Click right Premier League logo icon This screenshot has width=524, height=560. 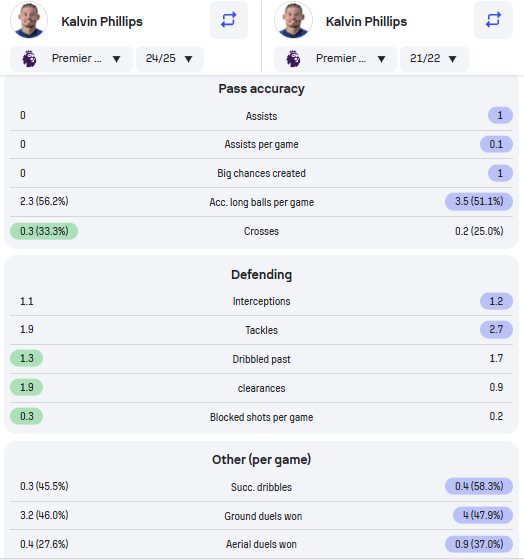tap(293, 59)
